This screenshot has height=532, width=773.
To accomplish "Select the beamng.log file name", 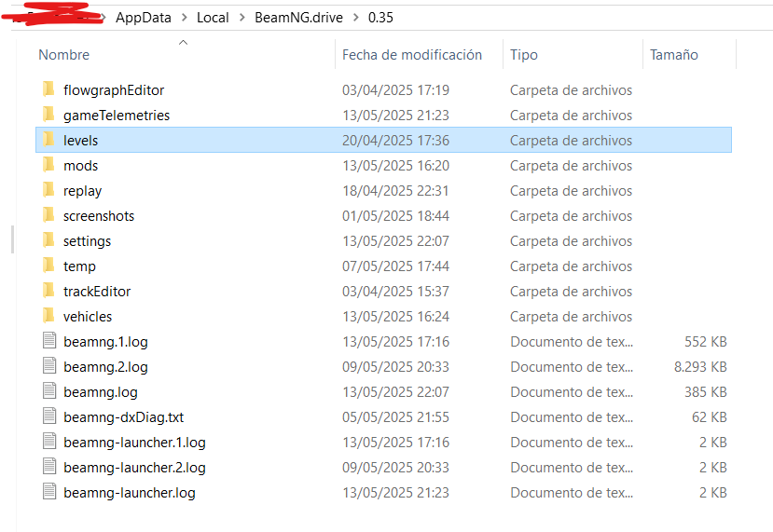I will point(101,391).
